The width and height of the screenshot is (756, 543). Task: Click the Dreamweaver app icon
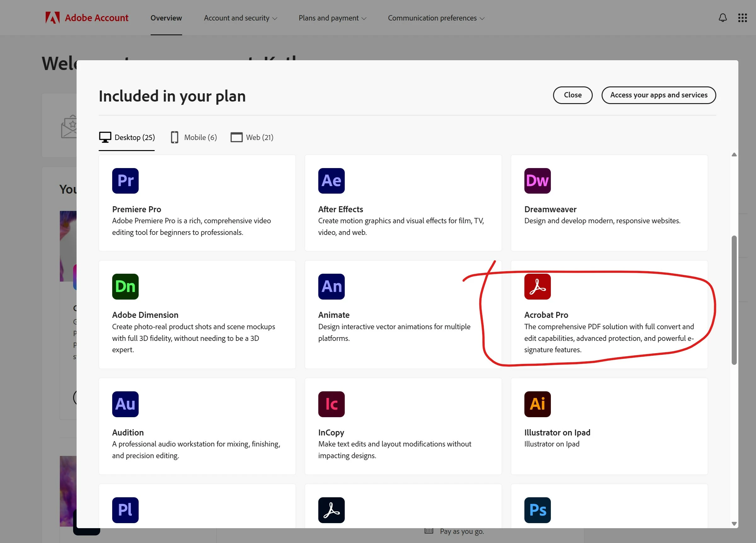pyautogui.click(x=537, y=181)
